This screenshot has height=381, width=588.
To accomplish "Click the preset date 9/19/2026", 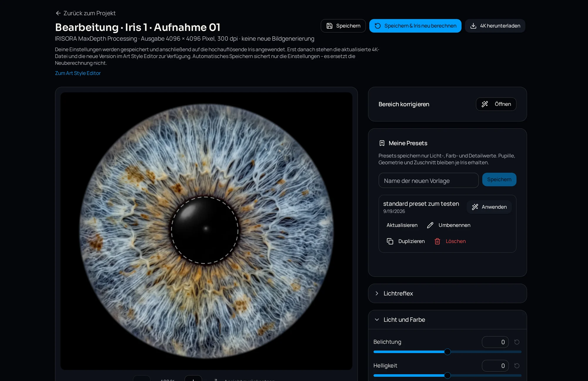I will (394, 212).
